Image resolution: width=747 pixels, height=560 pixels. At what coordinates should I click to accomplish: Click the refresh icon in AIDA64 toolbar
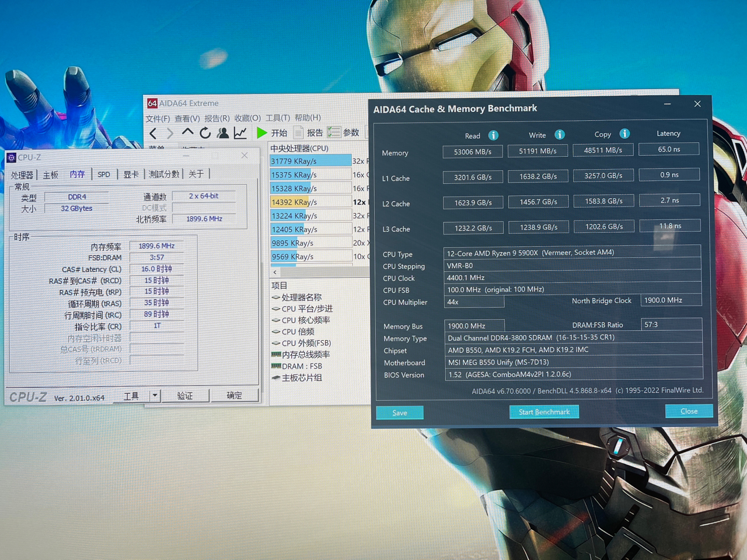pyautogui.click(x=205, y=133)
